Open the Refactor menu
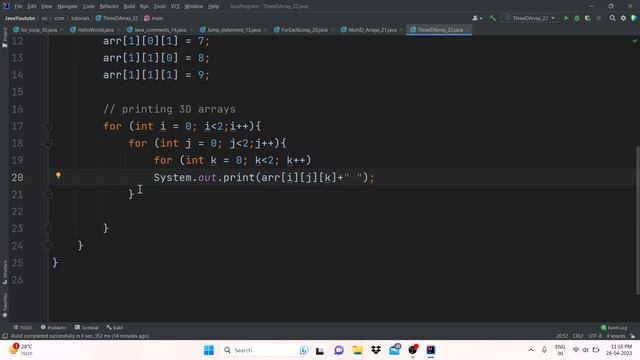The height and width of the screenshot is (360, 640). 109,6
